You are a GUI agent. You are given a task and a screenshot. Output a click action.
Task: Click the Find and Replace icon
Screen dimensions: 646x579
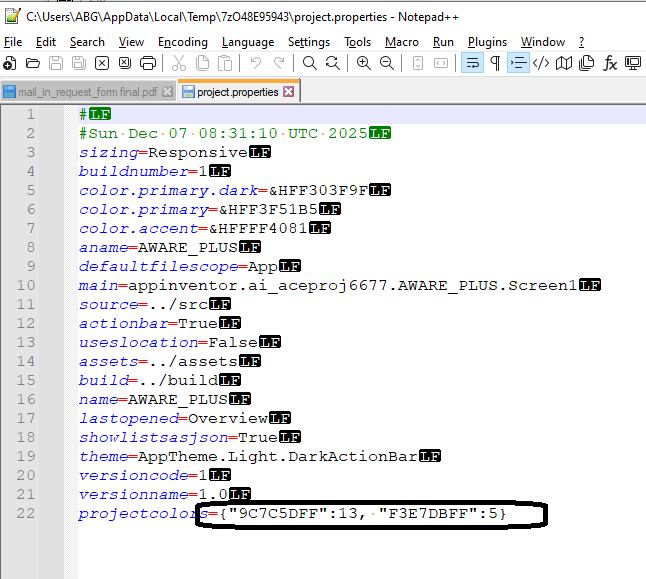pos(332,63)
